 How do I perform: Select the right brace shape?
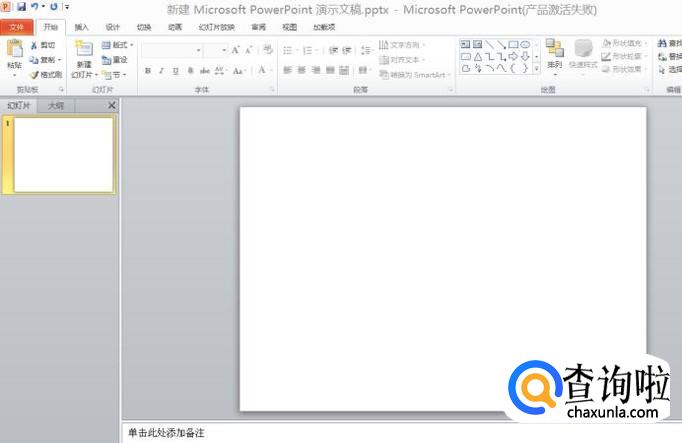(525, 68)
